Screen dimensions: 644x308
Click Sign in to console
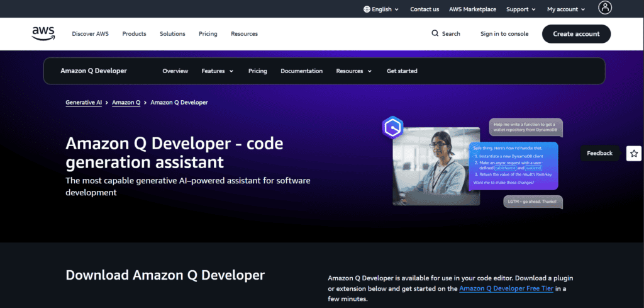504,34
